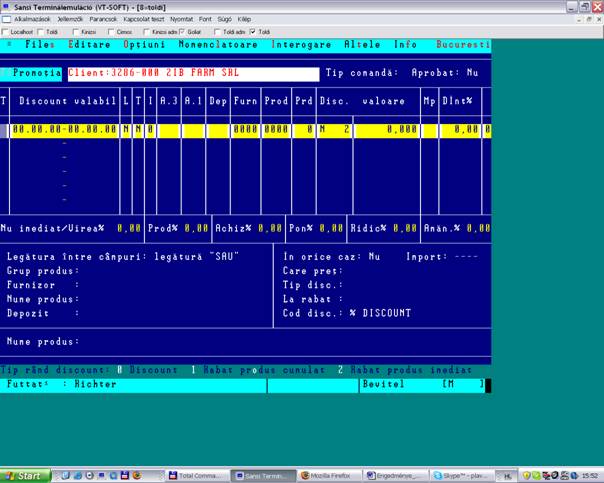Click the Total Commander floppy quick launch icon
The height and width of the screenshot is (483, 604).
124,476
